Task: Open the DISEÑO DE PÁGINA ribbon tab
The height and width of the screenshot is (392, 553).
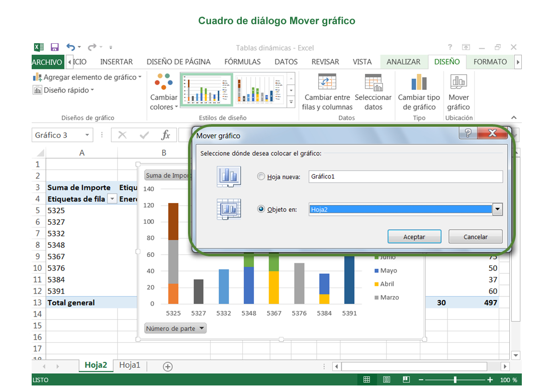Action: tap(178, 62)
